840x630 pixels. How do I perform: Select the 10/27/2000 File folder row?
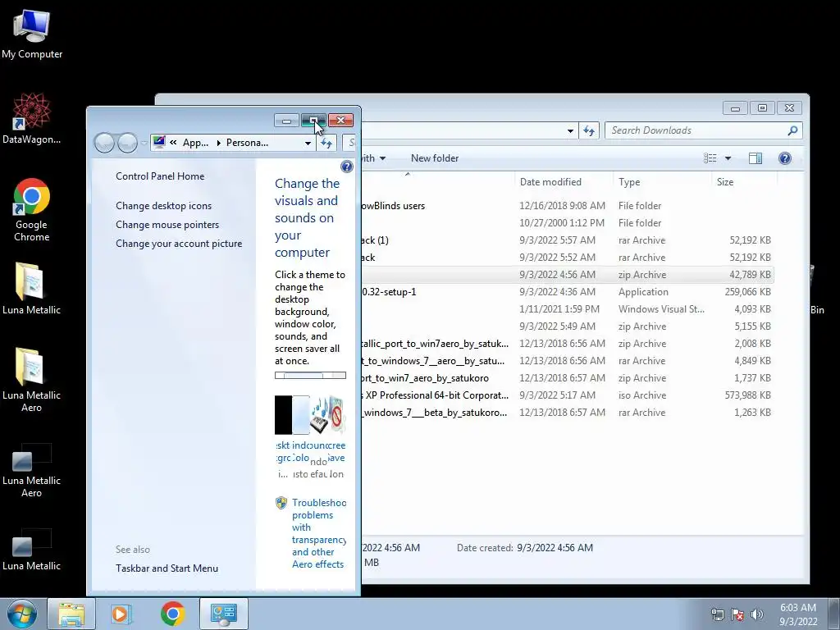(x=567, y=223)
